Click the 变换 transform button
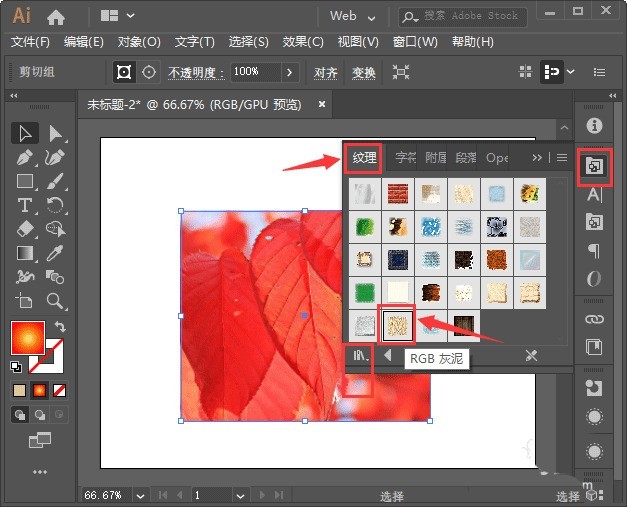Image resolution: width=627 pixels, height=507 pixels. pyautogui.click(x=363, y=73)
